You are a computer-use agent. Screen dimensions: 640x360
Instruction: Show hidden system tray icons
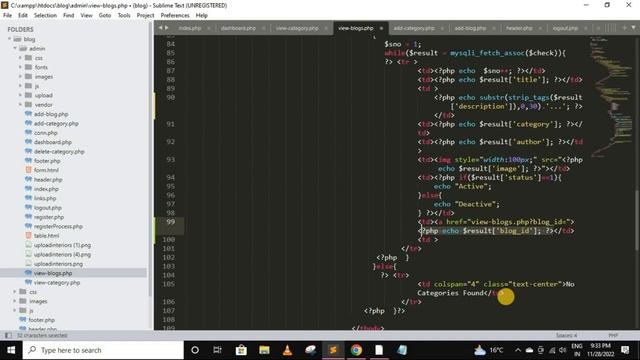[x=518, y=350]
